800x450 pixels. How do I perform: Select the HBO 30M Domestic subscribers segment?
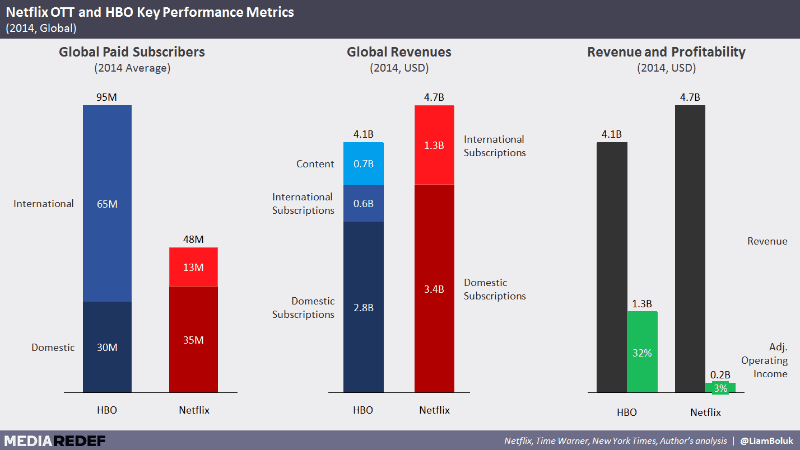tap(107, 347)
